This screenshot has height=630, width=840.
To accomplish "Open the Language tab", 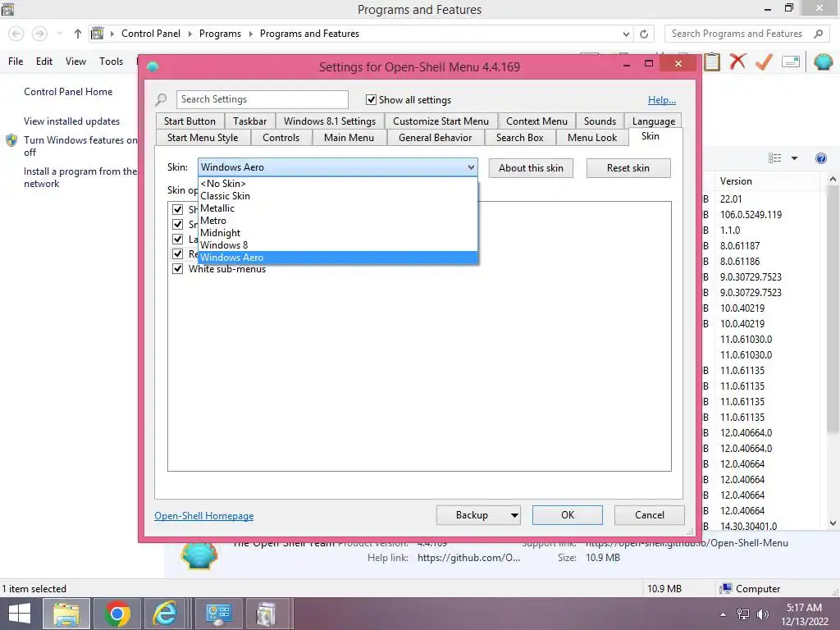I will click(x=654, y=121).
